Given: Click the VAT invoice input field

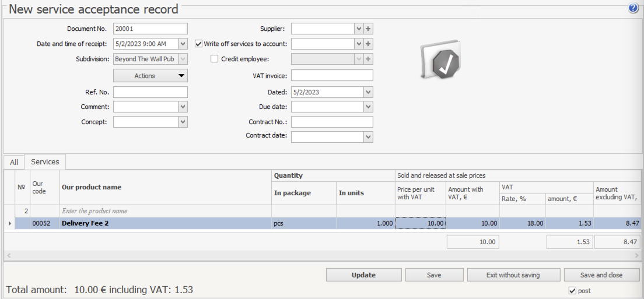Looking at the screenshot, I should [x=331, y=75].
